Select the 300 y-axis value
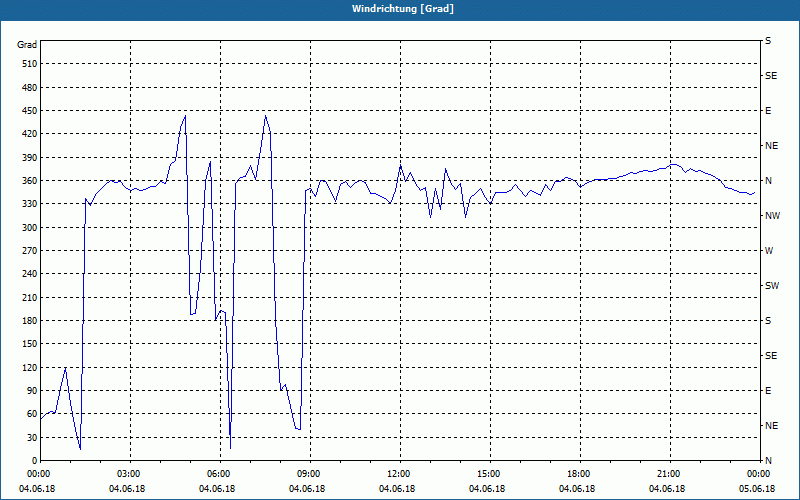This screenshot has width=800, height=500. click(x=30, y=228)
